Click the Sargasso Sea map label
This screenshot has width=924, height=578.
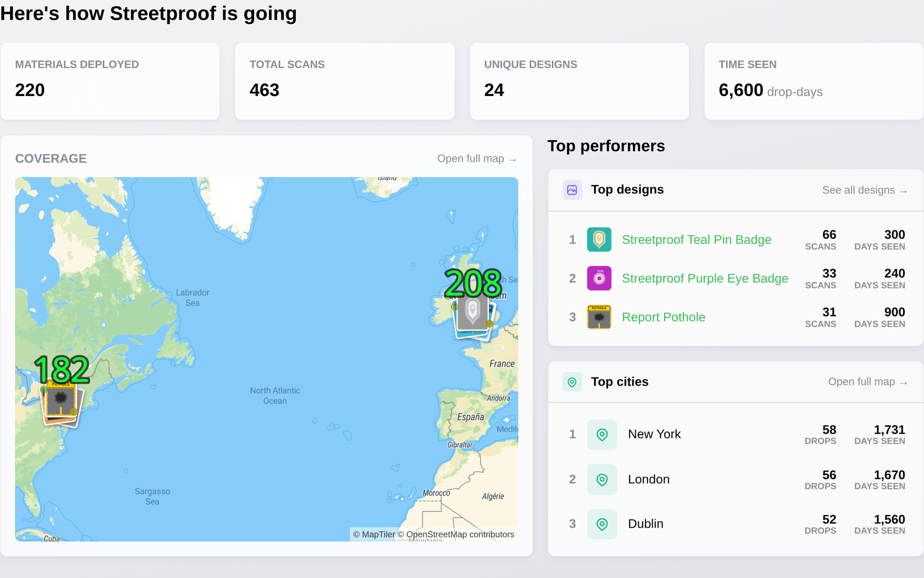[x=152, y=497]
